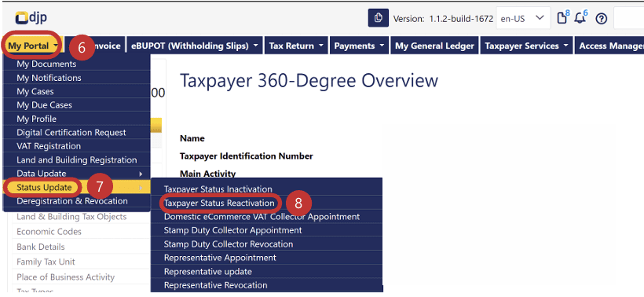This screenshot has width=644, height=297.
Task: Choose Representative update
Action: [x=266, y=272]
